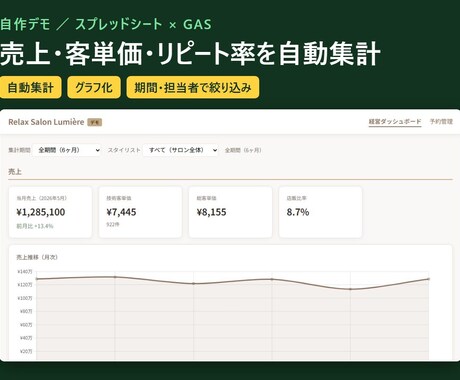Click the ¥80万 axis label
This screenshot has height=380, width=460.
26,311
